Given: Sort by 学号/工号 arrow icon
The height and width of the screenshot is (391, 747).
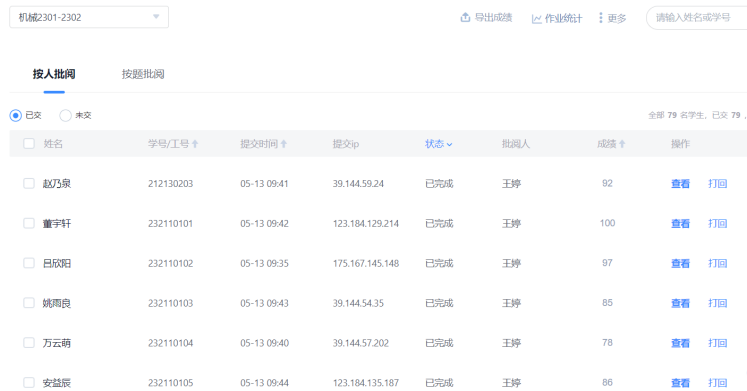Looking at the screenshot, I should tap(195, 144).
